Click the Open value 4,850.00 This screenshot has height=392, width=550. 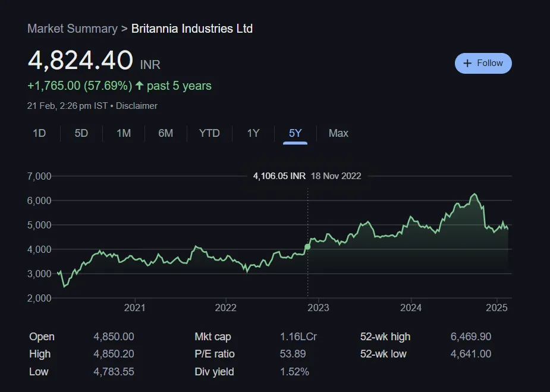coord(114,337)
